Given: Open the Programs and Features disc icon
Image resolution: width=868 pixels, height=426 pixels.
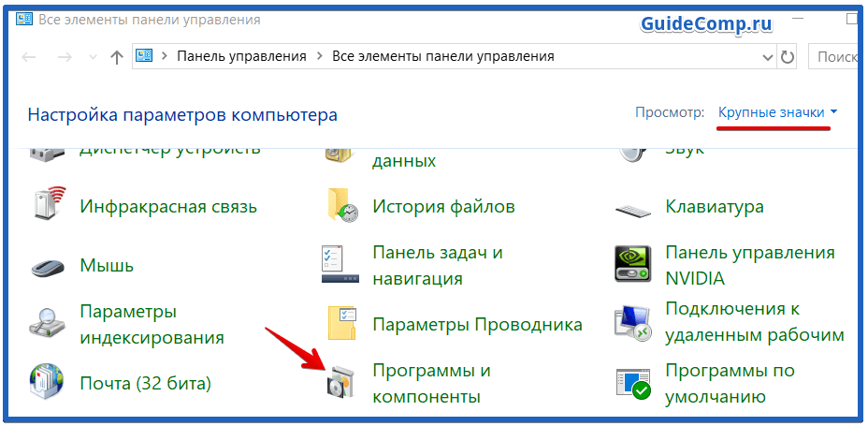Looking at the screenshot, I should (340, 383).
